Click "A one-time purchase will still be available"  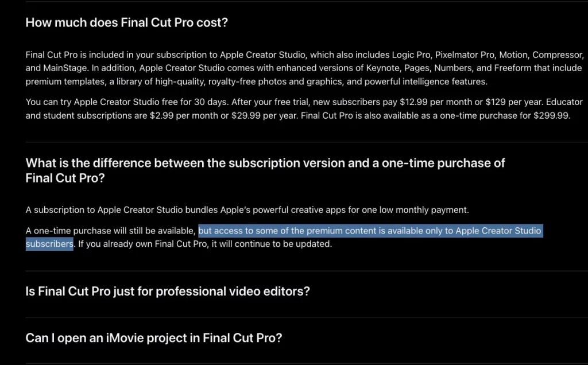pyautogui.click(x=110, y=231)
